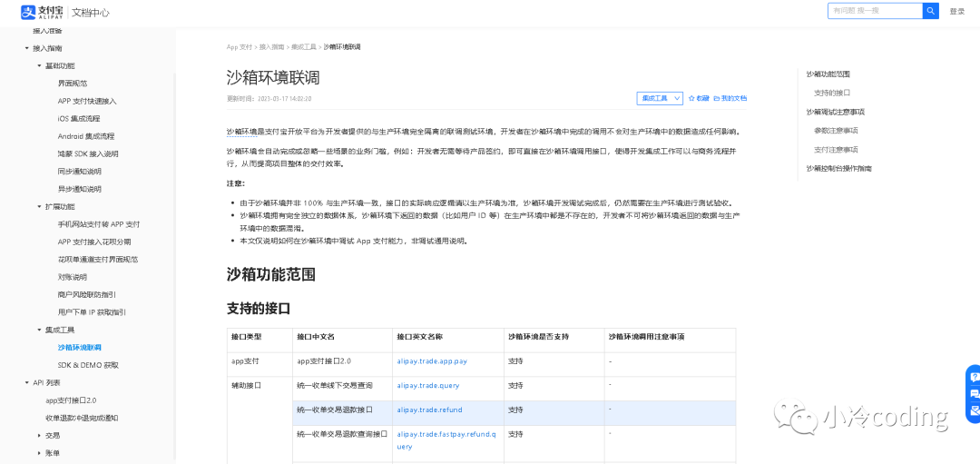The width and height of the screenshot is (980, 464).
Task: Click the dotted-underlined 沙箱环境 term in first paragraph
Action: [x=242, y=132]
